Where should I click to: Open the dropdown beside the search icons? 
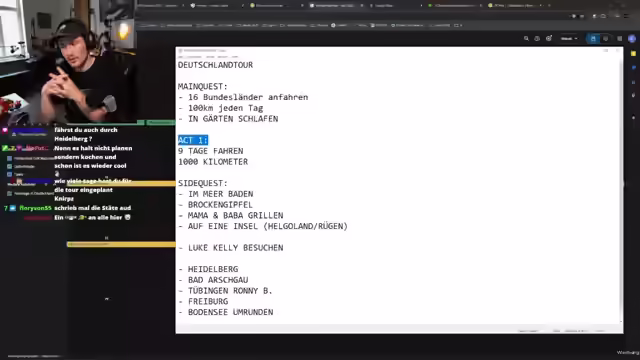569,38
